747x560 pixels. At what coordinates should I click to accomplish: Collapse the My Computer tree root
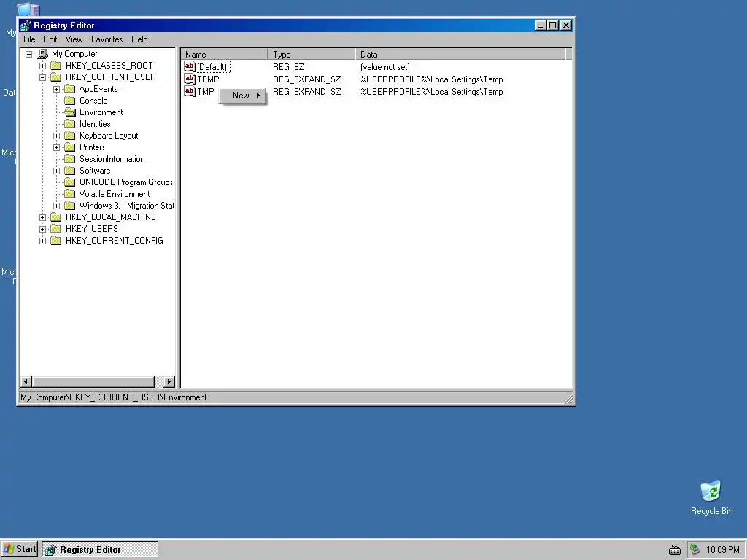click(x=28, y=54)
